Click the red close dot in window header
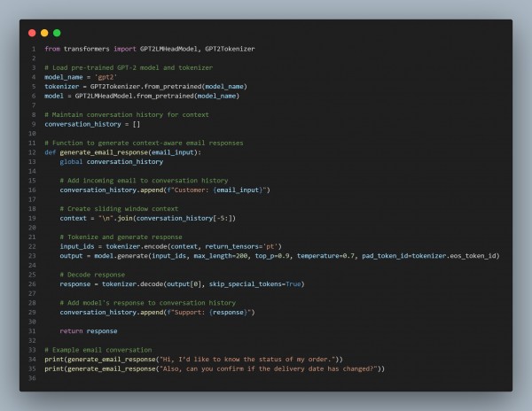532x411 pixels. pos(32,33)
